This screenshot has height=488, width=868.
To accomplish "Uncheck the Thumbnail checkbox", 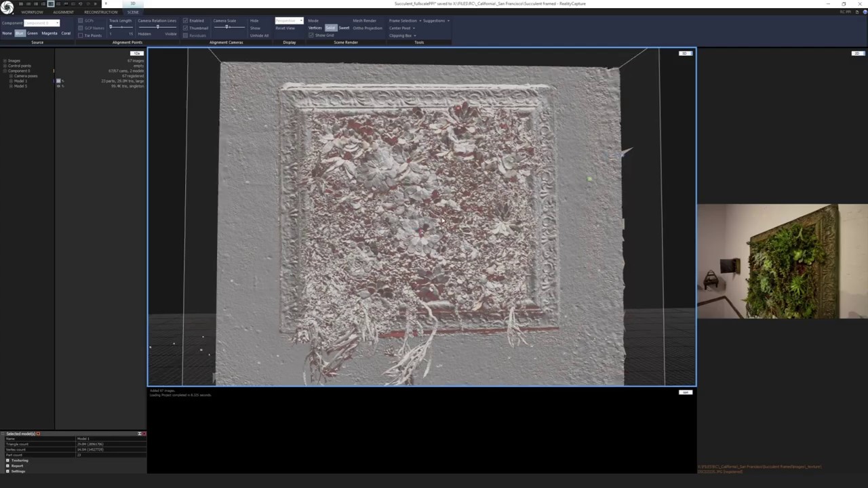I will [x=186, y=28].
